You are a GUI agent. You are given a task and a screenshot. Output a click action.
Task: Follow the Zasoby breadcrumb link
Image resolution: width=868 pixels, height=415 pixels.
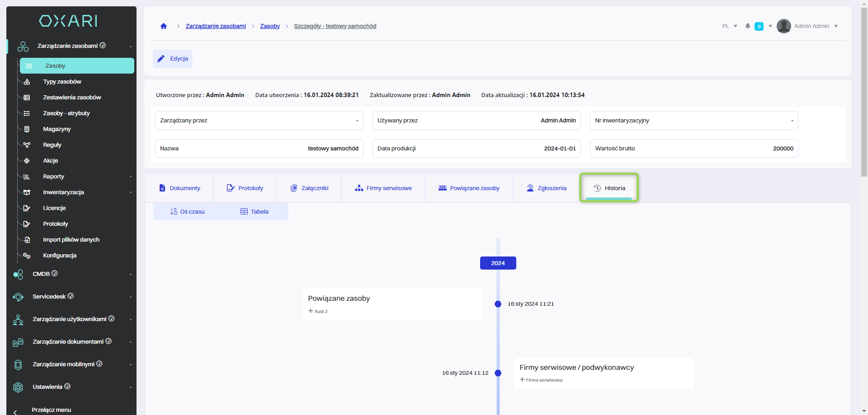[x=270, y=26]
